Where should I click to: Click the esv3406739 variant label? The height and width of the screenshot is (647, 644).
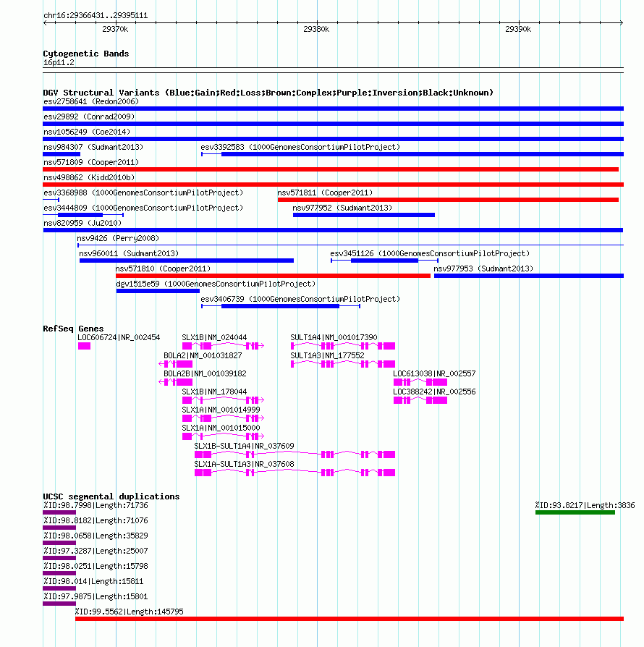click(x=300, y=299)
